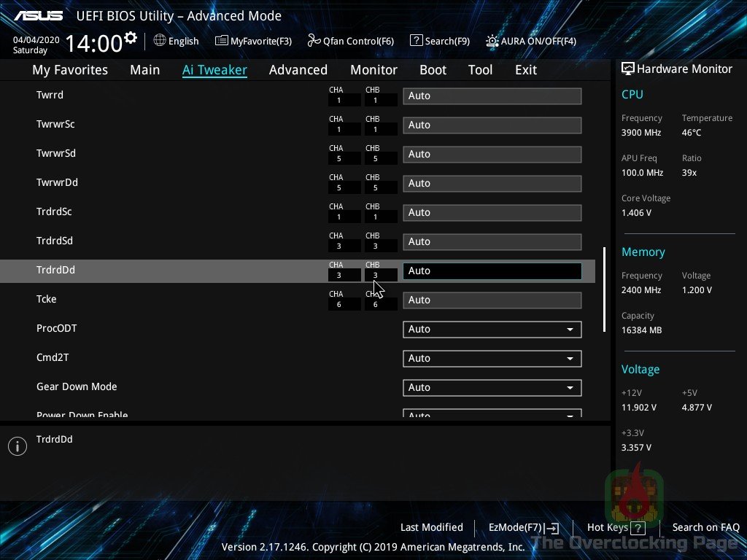This screenshot has width=747, height=560.
Task: Switch to the Advanced tab
Action: [x=298, y=69]
